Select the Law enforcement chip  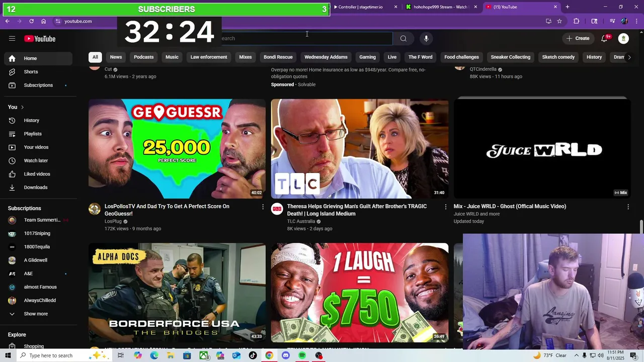coord(209,57)
